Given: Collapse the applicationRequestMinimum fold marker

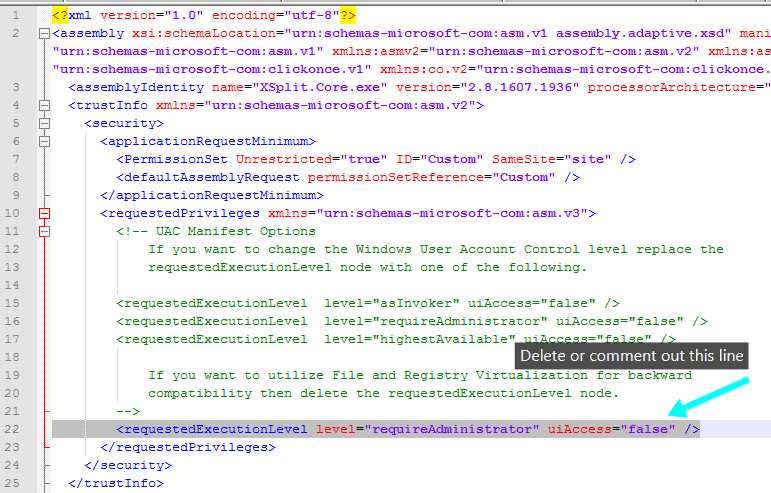Looking at the screenshot, I should [44, 141].
